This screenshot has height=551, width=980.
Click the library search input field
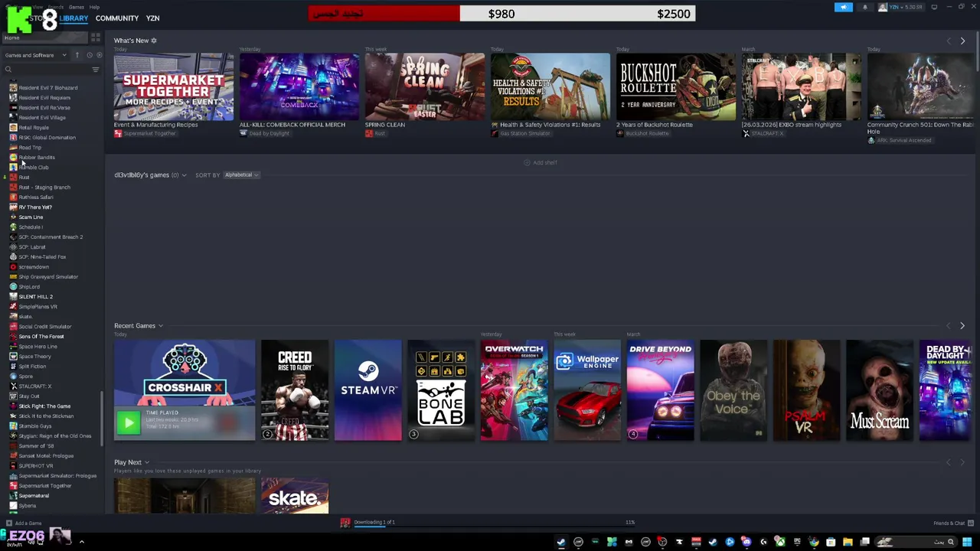point(50,70)
